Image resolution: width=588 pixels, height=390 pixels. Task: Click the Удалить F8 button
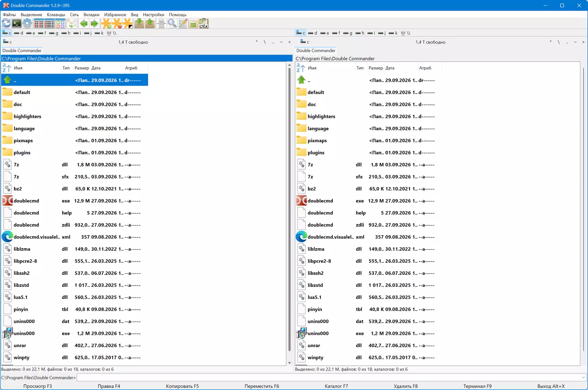pyautogui.click(x=406, y=386)
